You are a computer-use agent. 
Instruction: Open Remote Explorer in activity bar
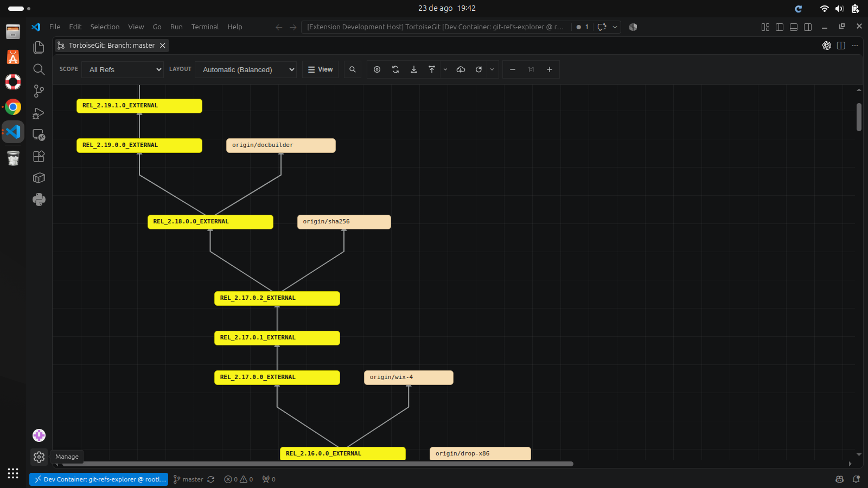click(x=39, y=134)
